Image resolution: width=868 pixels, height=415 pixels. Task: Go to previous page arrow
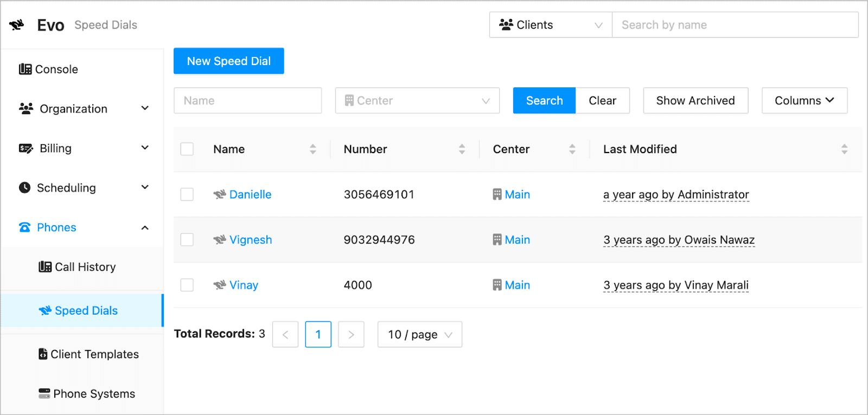point(285,334)
